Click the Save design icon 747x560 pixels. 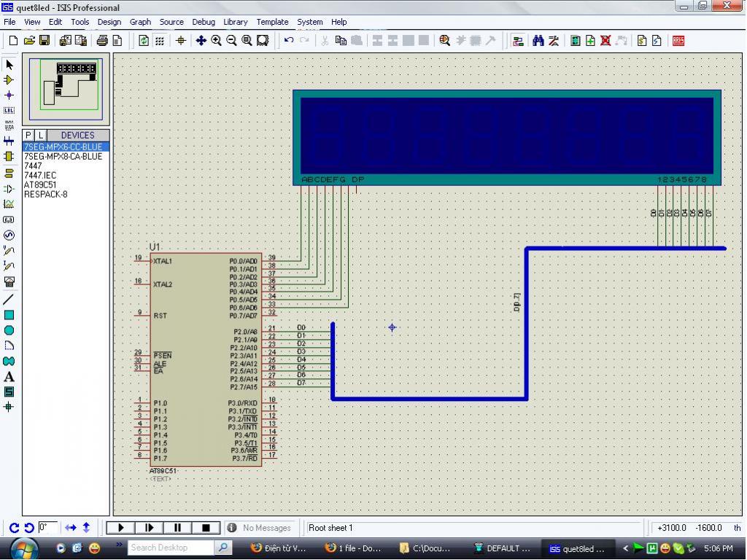(44, 41)
